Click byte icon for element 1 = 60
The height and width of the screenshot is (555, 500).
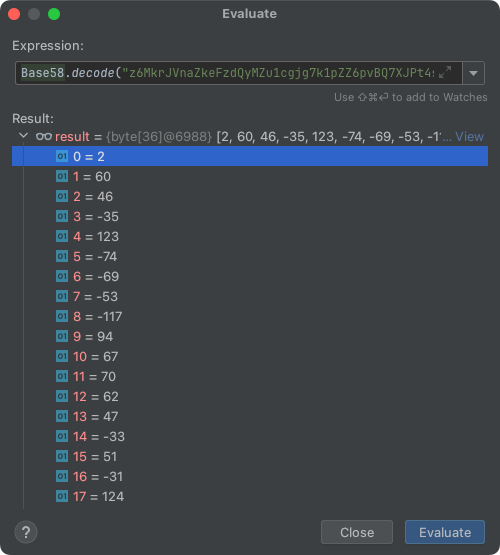(x=62, y=176)
